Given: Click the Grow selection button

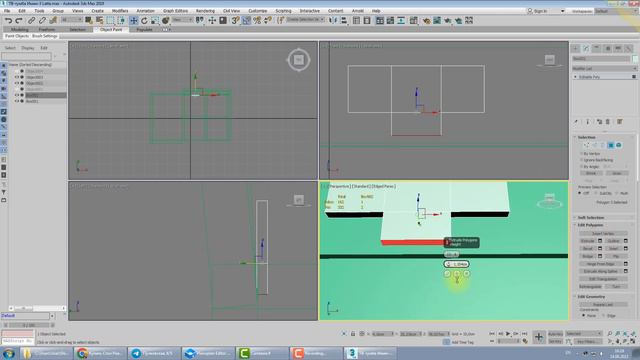Looking at the screenshot, I should point(616,173).
